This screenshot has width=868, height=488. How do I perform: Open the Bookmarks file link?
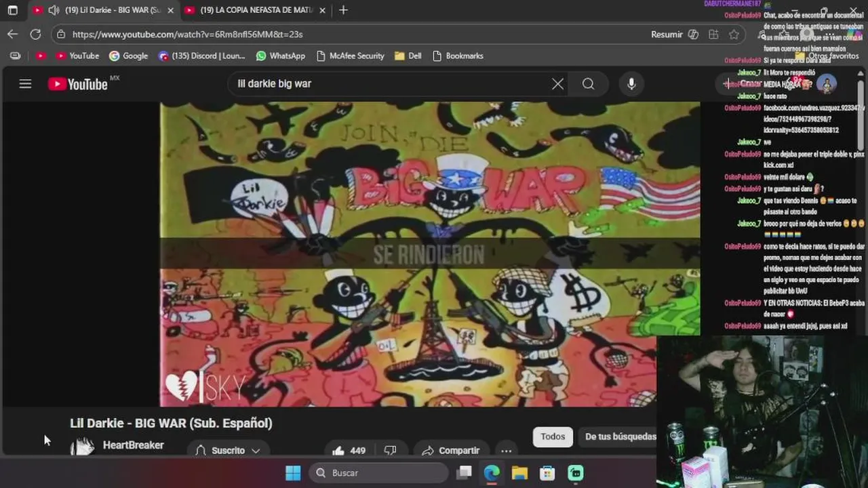(x=458, y=56)
